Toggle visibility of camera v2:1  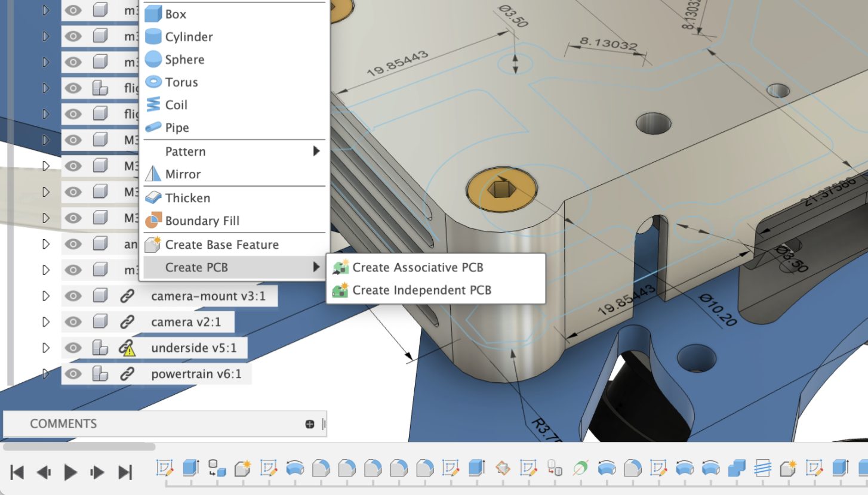pyautogui.click(x=73, y=322)
